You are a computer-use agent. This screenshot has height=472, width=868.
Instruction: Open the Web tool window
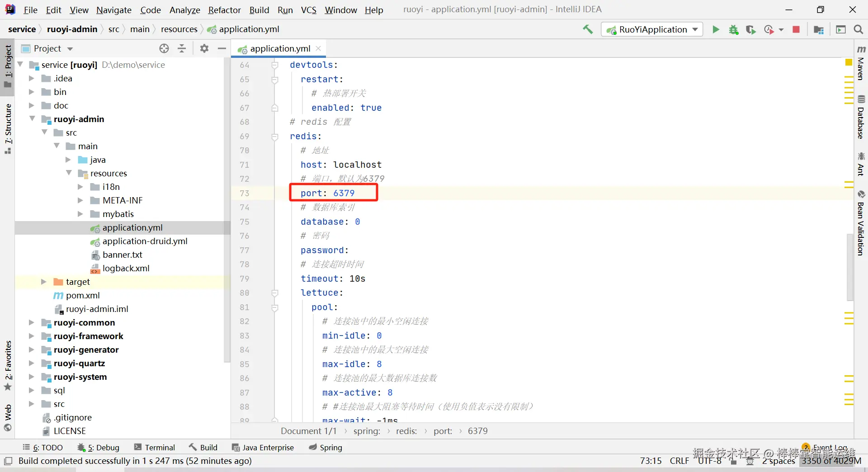pos(8,417)
